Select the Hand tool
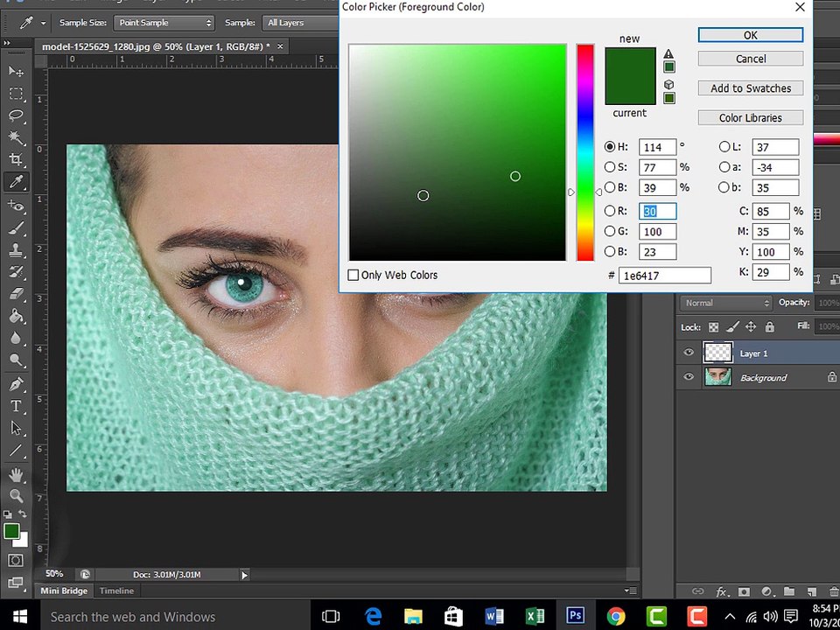 click(x=16, y=474)
